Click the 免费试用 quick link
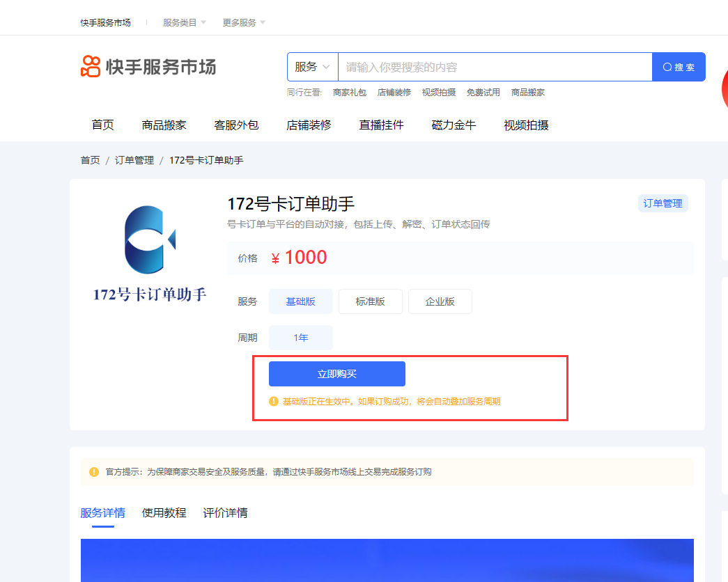The width and height of the screenshot is (728, 582). [x=483, y=91]
